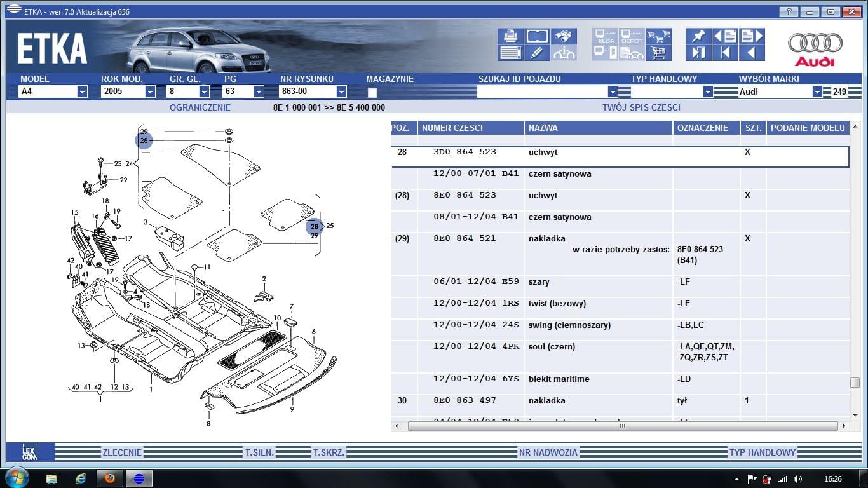868x488 pixels.
Task: Click the multiple shopping carts icon
Action: (x=658, y=36)
